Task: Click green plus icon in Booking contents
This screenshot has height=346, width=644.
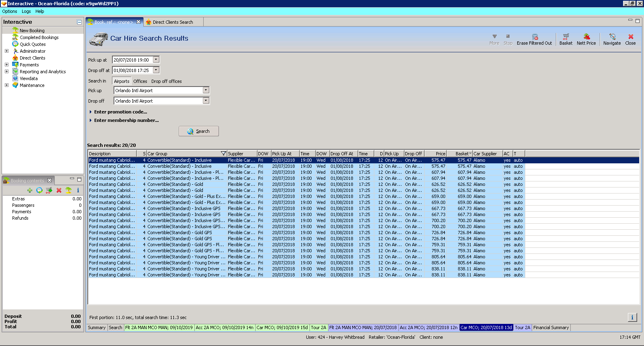Action: (x=30, y=190)
